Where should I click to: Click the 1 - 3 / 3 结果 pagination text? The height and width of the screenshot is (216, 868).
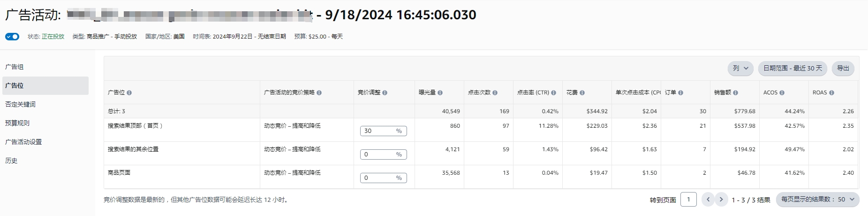point(751,200)
